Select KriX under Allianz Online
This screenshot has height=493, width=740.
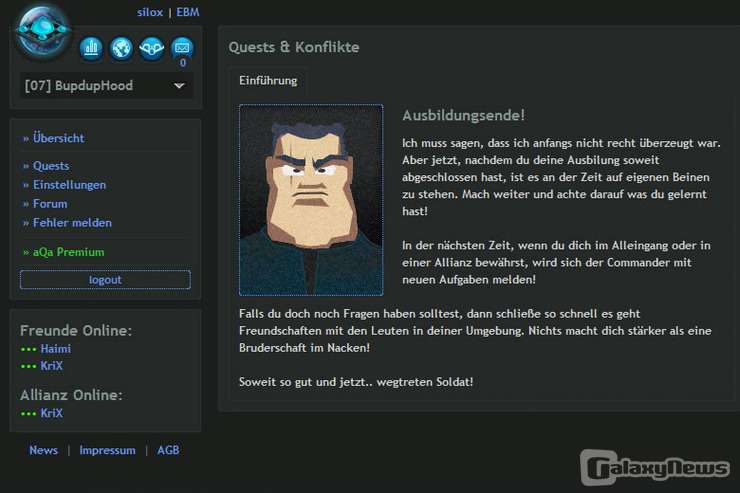pyautogui.click(x=52, y=413)
